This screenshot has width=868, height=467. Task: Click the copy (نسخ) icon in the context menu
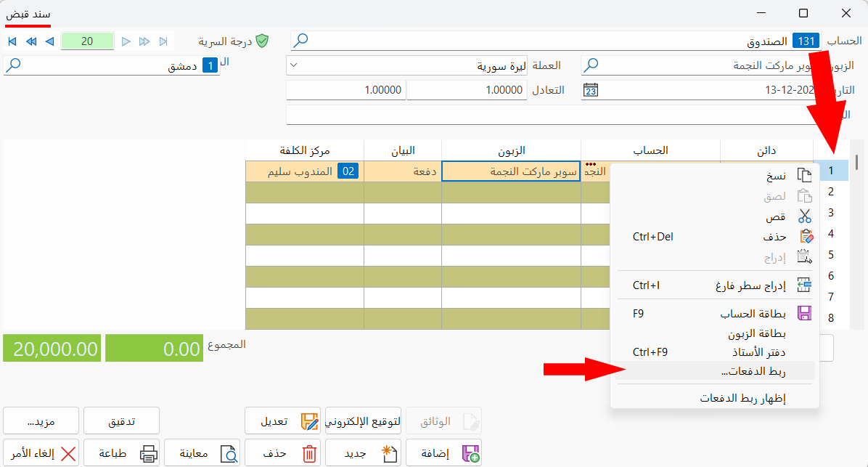(805, 174)
